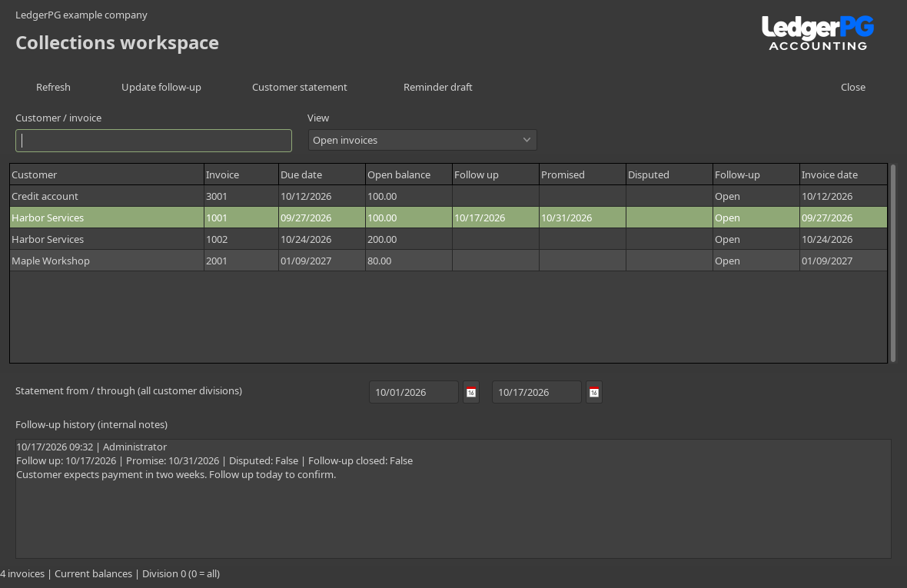Generate the Customer statement
The image size is (907, 588).
tap(300, 88)
